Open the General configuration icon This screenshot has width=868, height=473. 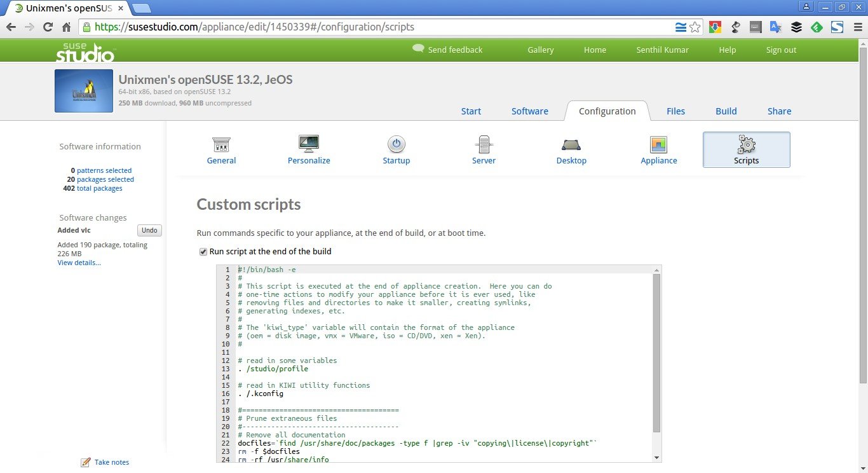(x=221, y=144)
